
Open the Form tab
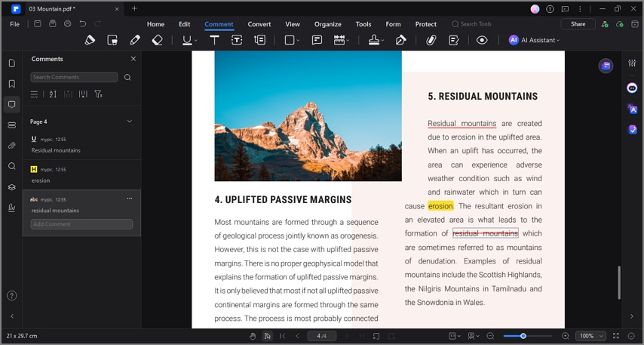[x=393, y=24]
